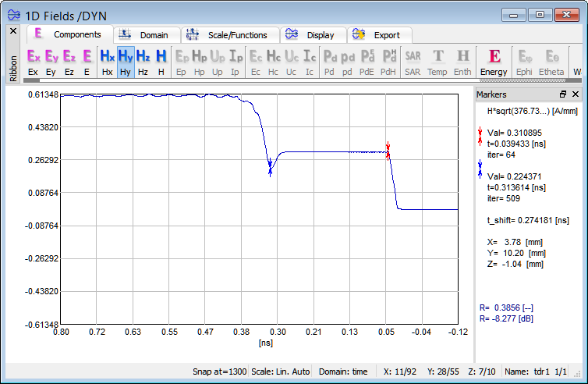Undock the Markers panel with float button
Viewport: 588px width, 384px height.
(x=563, y=94)
